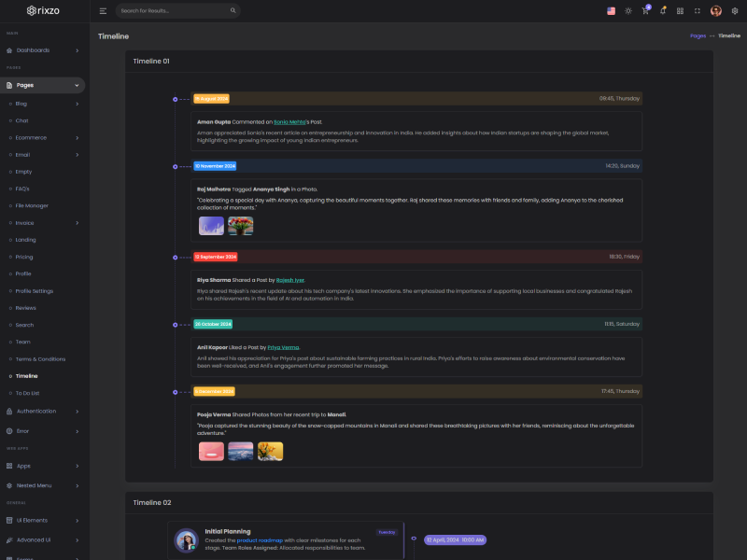Open the shopping cart icon
Viewport: 747px width, 560px height.
[x=645, y=11]
